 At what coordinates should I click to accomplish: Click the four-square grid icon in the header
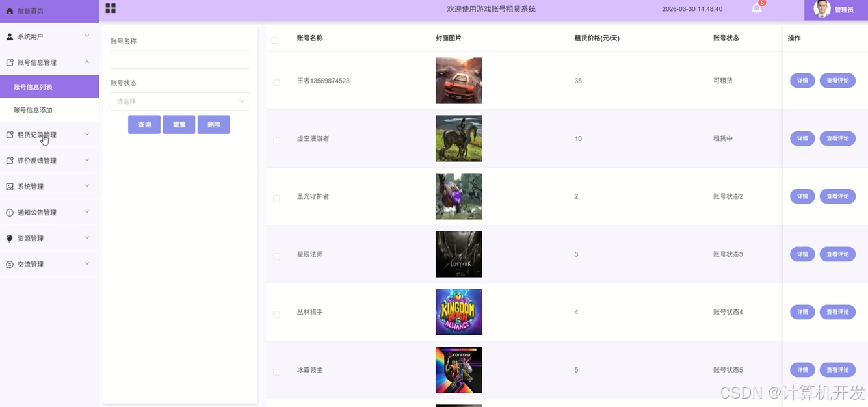(x=111, y=8)
